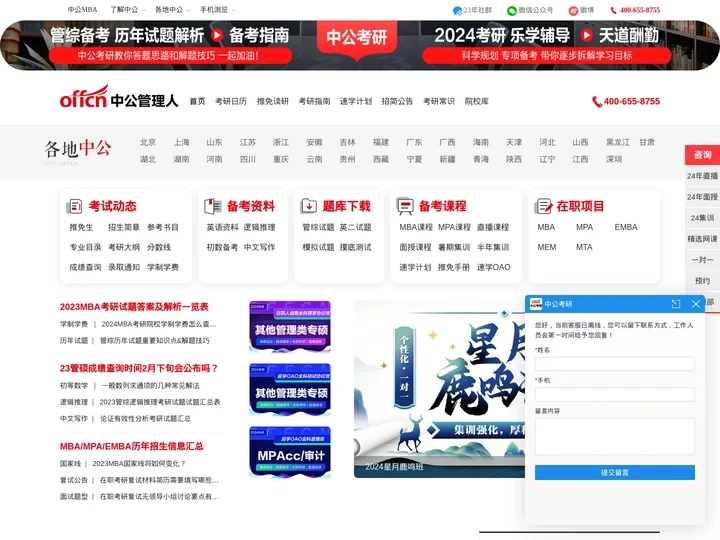This screenshot has height=540, width=720.
Task: Expand the 各地中公 top dropdown
Action: [x=173, y=10]
